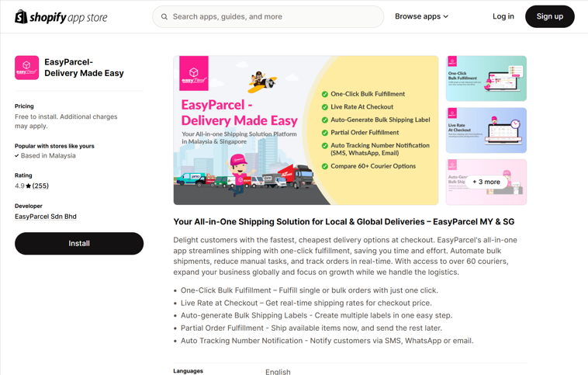Click the delivery man mascot illustration

click(239, 171)
